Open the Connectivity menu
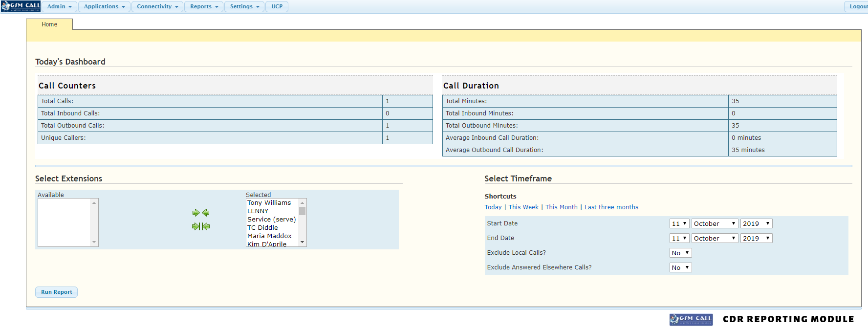The image size is (868, 332). pyautogui.click(x=157, y=6)
